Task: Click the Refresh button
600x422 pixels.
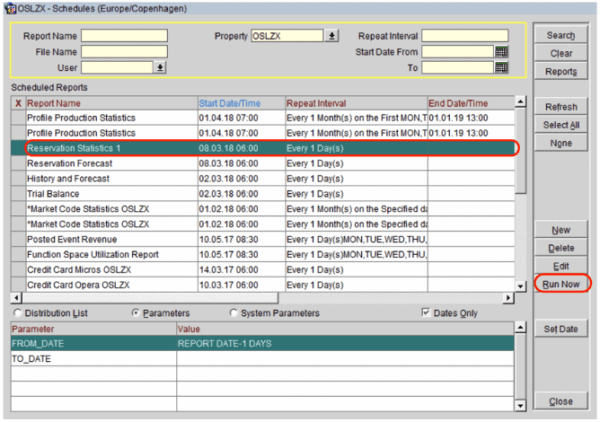Action: click(x=561, y=107)
